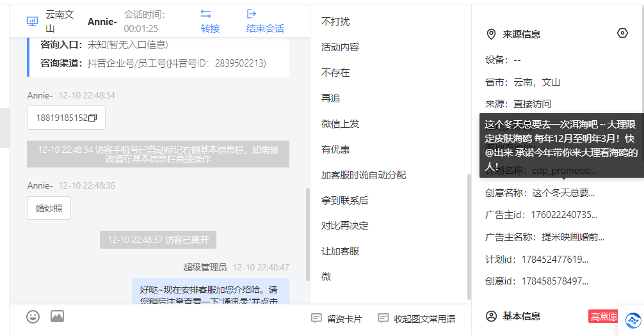Click the 高意愿 red tag
The height and width of the screenshot is (335, 644).
[603, 316]
